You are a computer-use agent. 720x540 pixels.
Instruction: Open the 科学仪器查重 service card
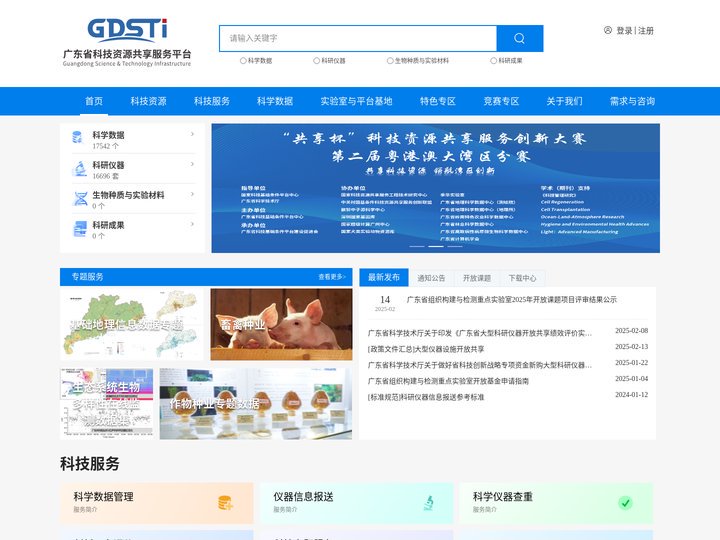click(x=556, y=503)
